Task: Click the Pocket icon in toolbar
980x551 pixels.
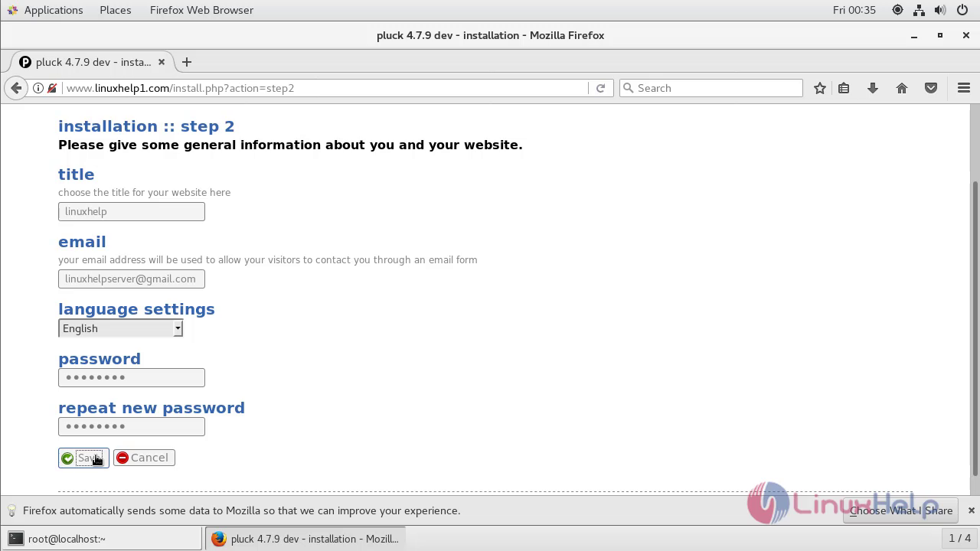Action: pyautogui.click(x=931, y=88)
